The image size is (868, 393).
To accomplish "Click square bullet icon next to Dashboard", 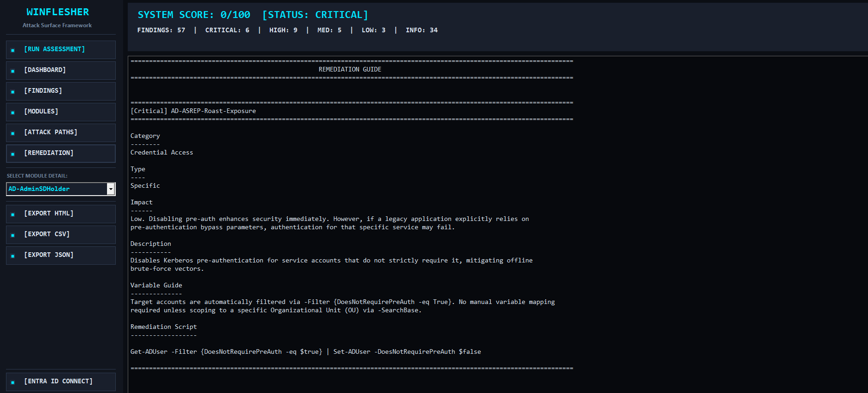I will click(x=13, y=71).
